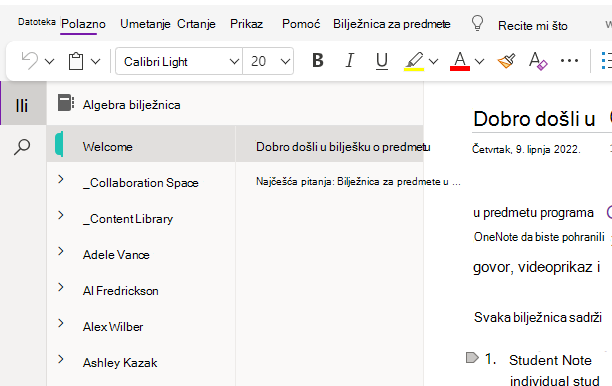Expand the _Collaboration Space section group
612x386 pixels.
pos(61,179)
